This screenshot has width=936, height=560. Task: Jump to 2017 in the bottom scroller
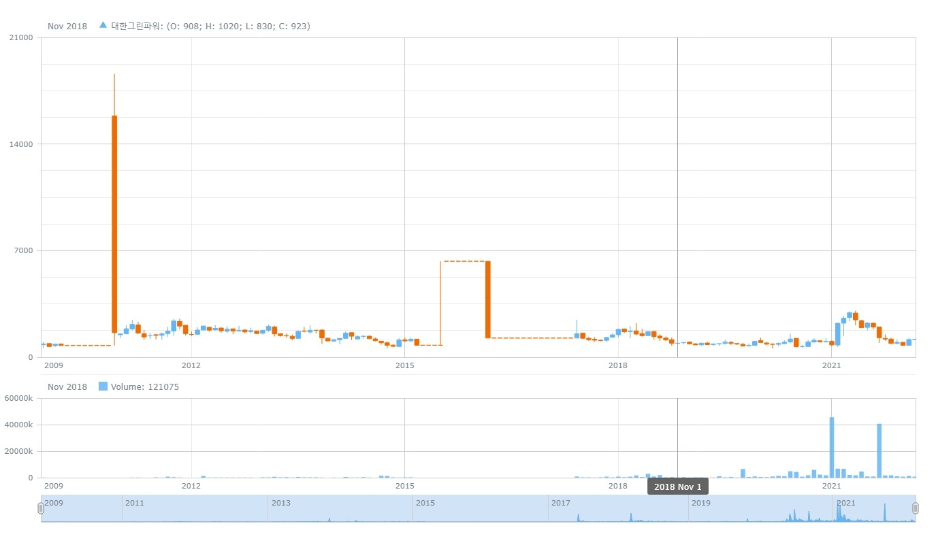[x=560, y=503]
